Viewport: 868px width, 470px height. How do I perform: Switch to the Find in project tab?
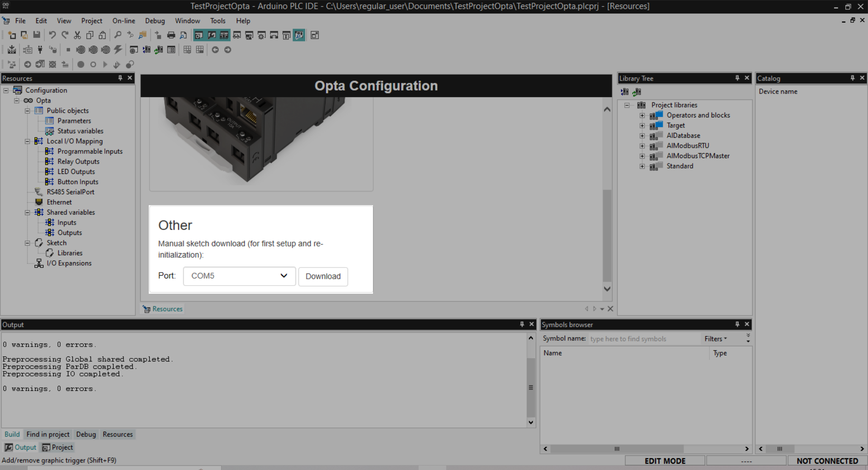(48, 434)
